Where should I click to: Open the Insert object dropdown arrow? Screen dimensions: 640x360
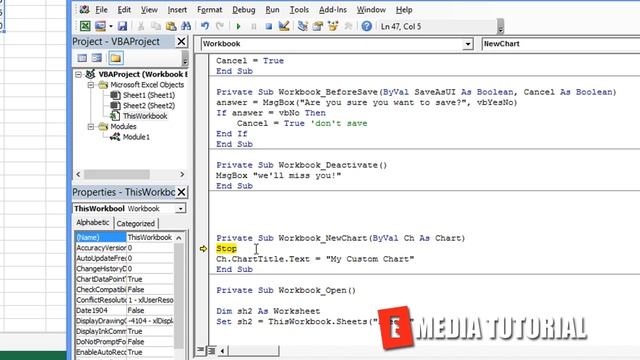point(111,27)
